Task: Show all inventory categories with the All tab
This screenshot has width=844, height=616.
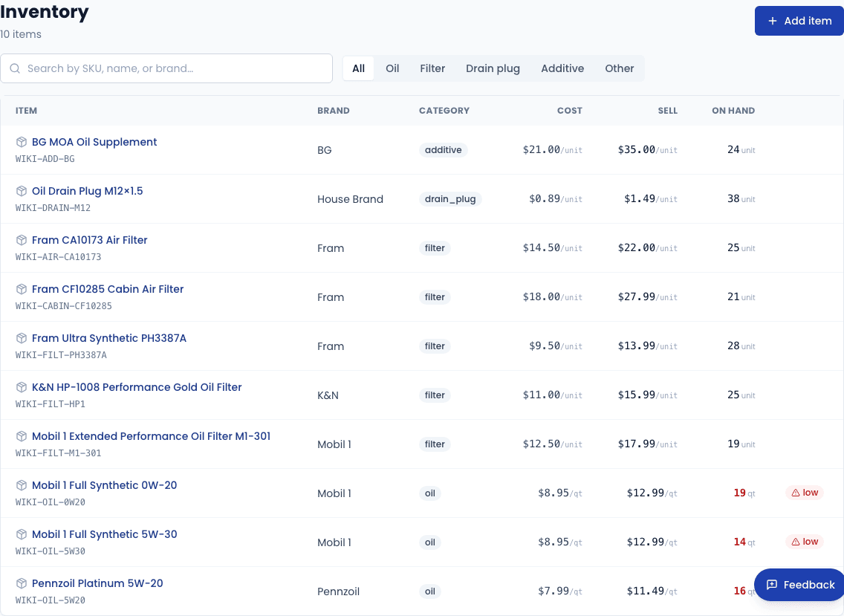Action: click(359, 68)
